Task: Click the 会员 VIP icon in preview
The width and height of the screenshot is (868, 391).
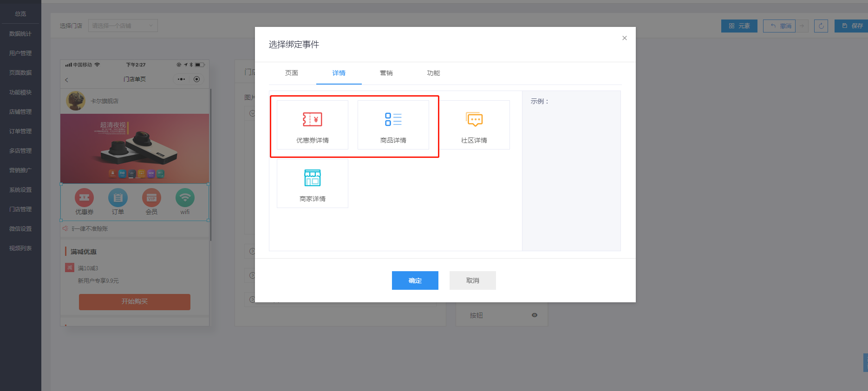Action: (x=151, y=198)
